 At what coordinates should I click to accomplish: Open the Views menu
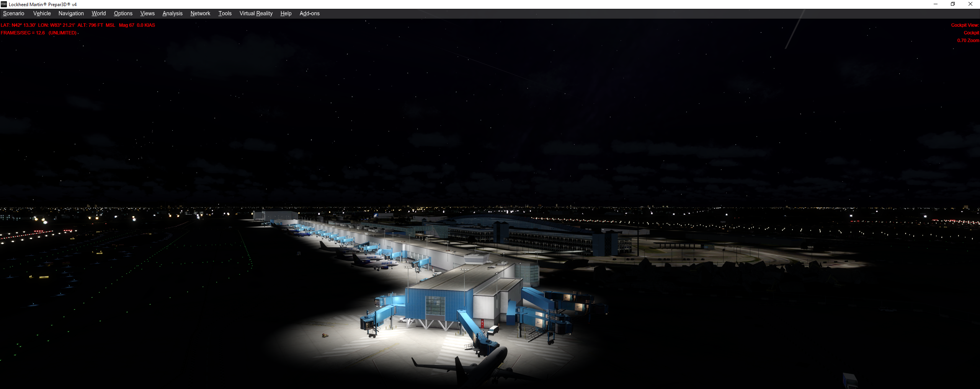click(147, 13)
